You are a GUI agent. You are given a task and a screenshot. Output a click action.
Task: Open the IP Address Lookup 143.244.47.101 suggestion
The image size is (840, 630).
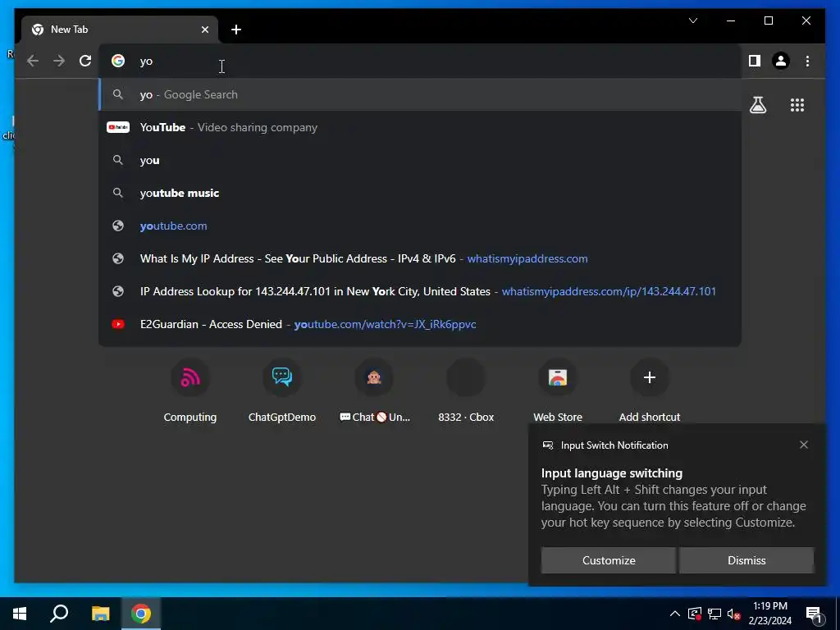click(420, 291)
